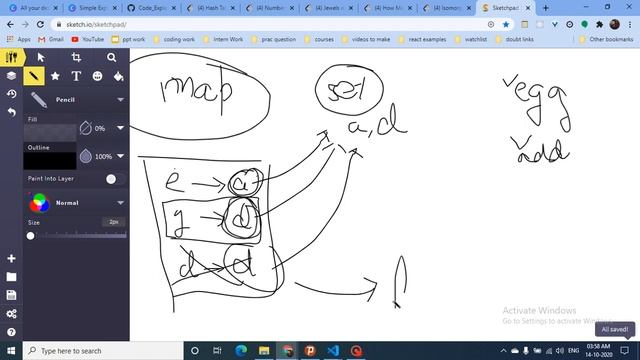Select the Crop tool
The width and height of the screenshot is (640, 360).
[x=76, y=57]
